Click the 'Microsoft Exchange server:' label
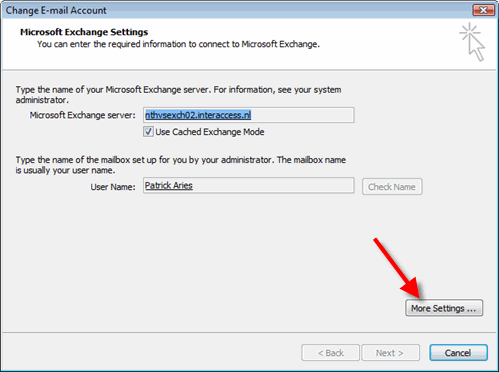Viewport: 499px width, 372px height. (x=83, y=115)
